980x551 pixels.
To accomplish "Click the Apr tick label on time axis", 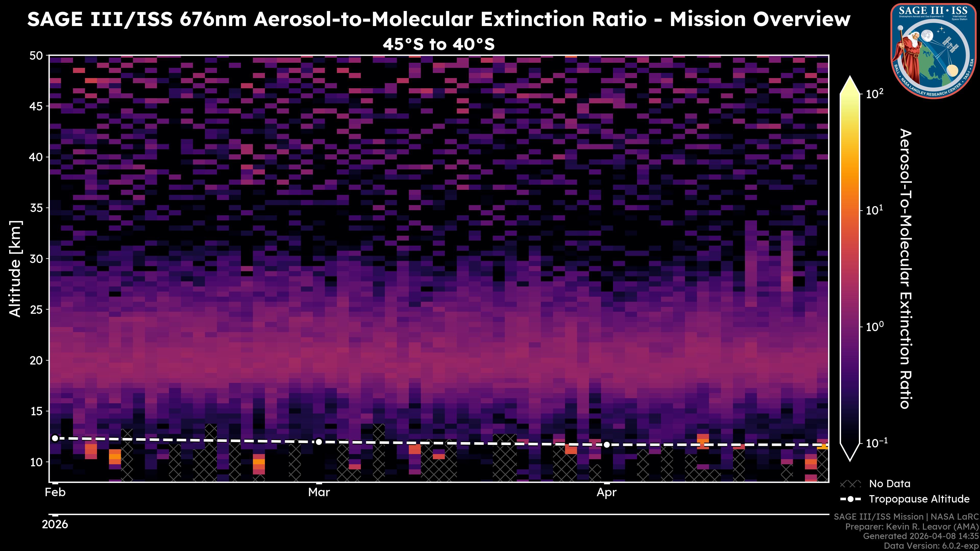I will 606,492.
